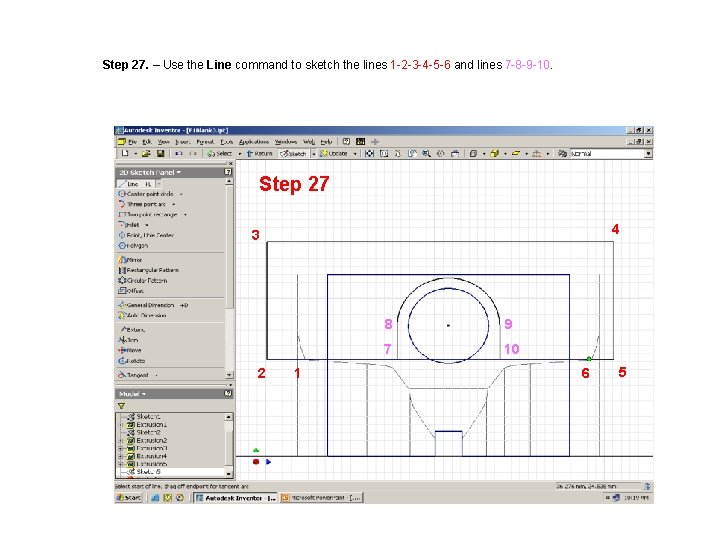Viewport: 720px width, 540px height.
Task: Click the Select button in toolbar
Action: coord(220,153)
